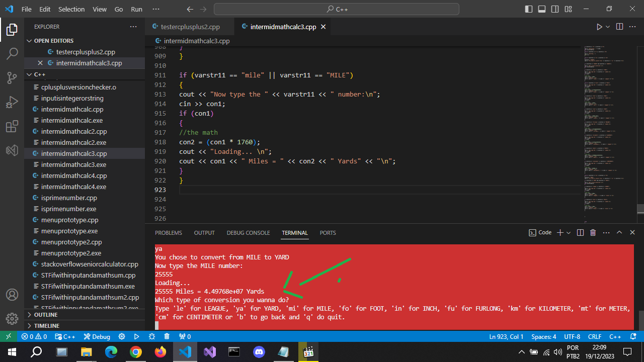Screen dimensions: 644x362
Task: Open the Accounts icon
Action: coord(12,295)
